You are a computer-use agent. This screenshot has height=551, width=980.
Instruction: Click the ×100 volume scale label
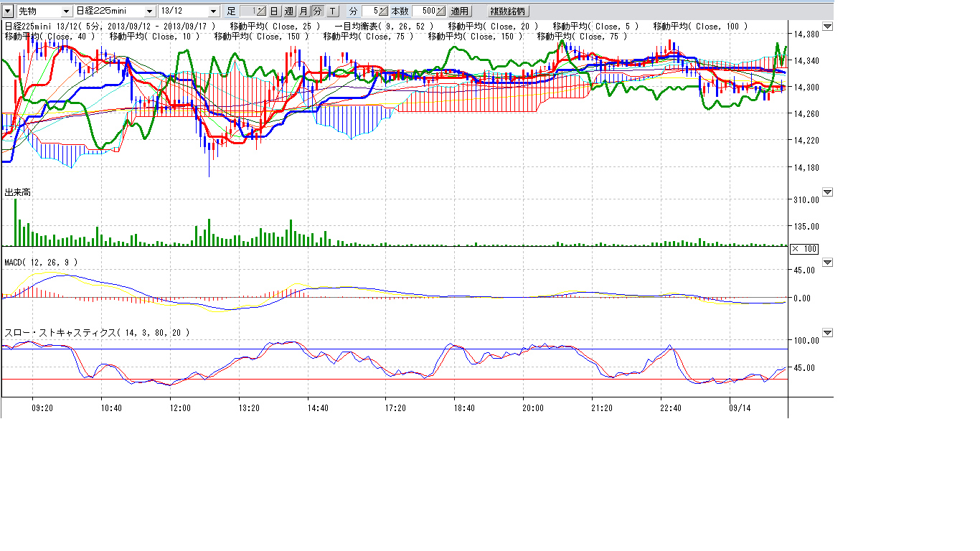pos(804,249)
